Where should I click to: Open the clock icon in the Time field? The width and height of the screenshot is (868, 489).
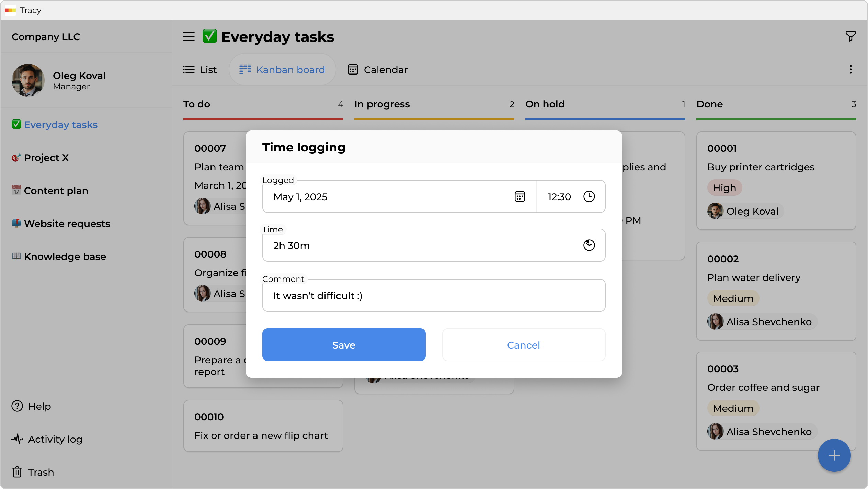point(589,245)
